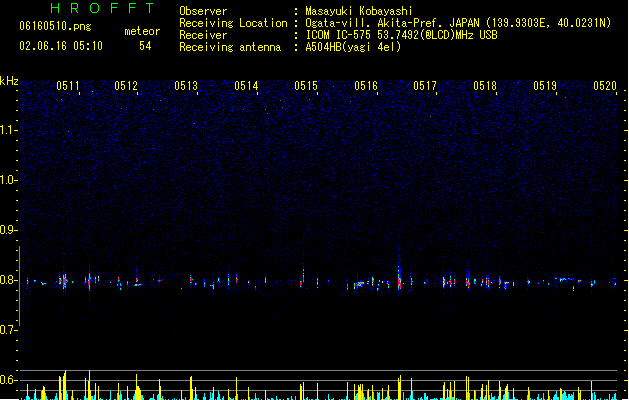The image size is (629, 400).
Task: Click the 0518 time marker
Action: click(485, 86)
